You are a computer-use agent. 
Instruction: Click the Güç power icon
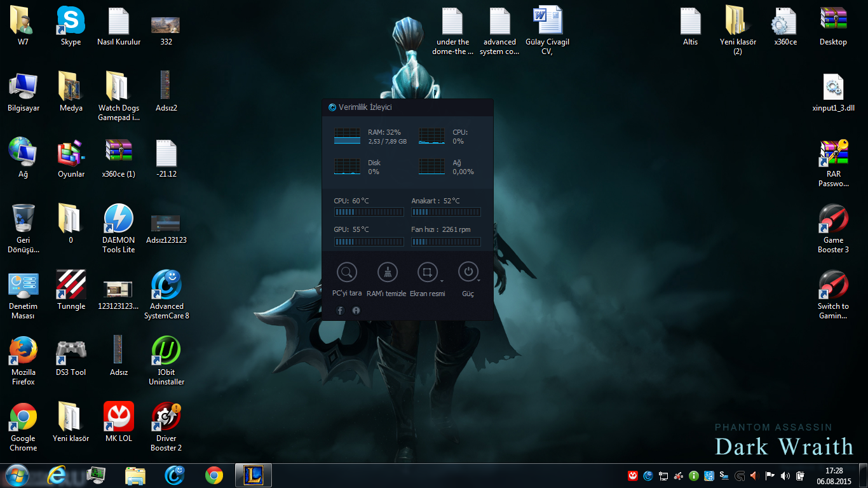point(468,273)
